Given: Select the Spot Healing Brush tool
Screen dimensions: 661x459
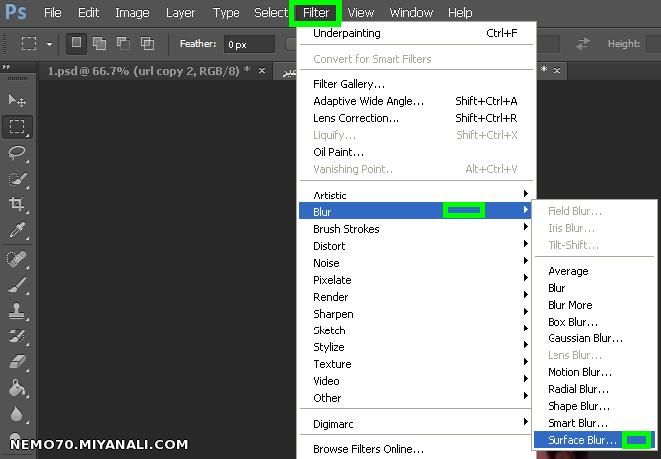Looking at the screenshot, I should point(17,258).
